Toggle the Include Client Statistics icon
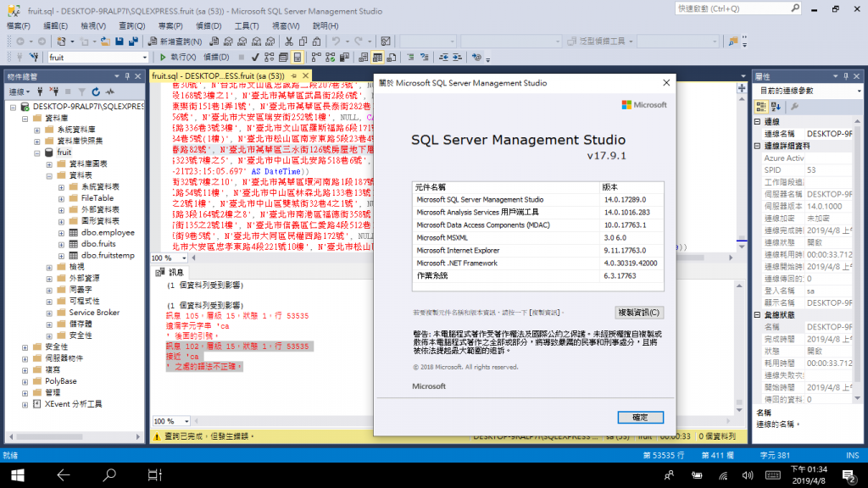Viewport: 868px width, 488px height. pos(344,57)
